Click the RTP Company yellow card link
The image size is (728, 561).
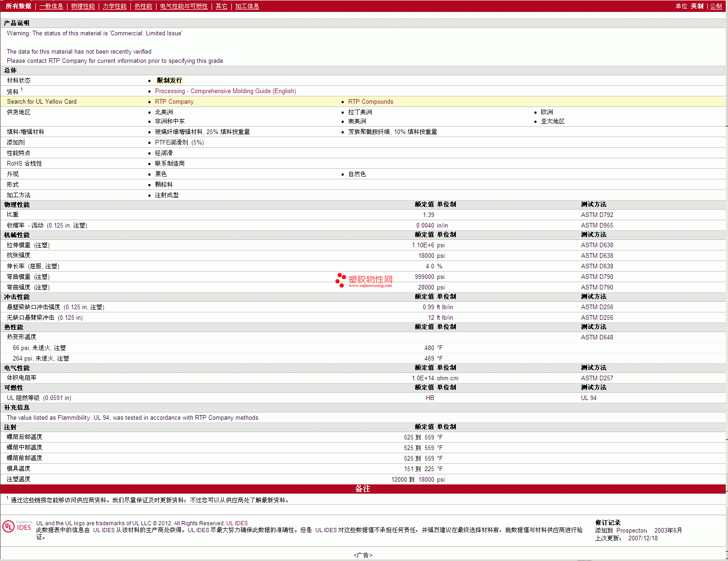(174, 101)
